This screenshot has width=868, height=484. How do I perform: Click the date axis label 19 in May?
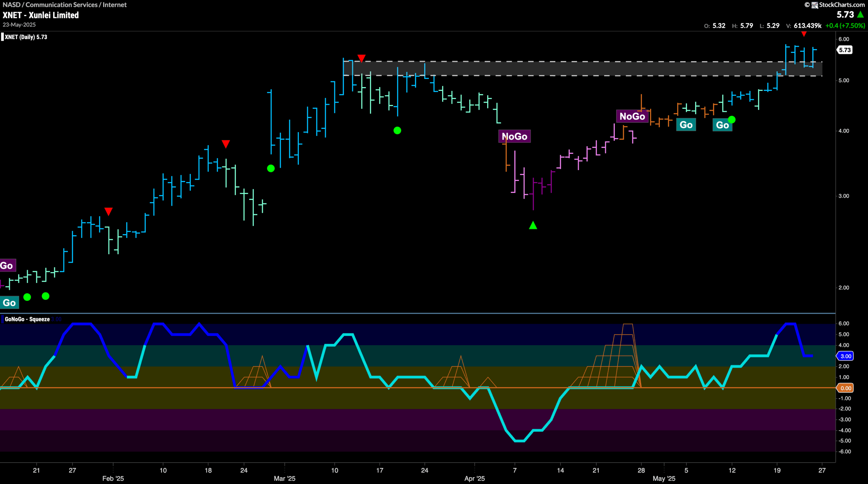coord(777,470)
